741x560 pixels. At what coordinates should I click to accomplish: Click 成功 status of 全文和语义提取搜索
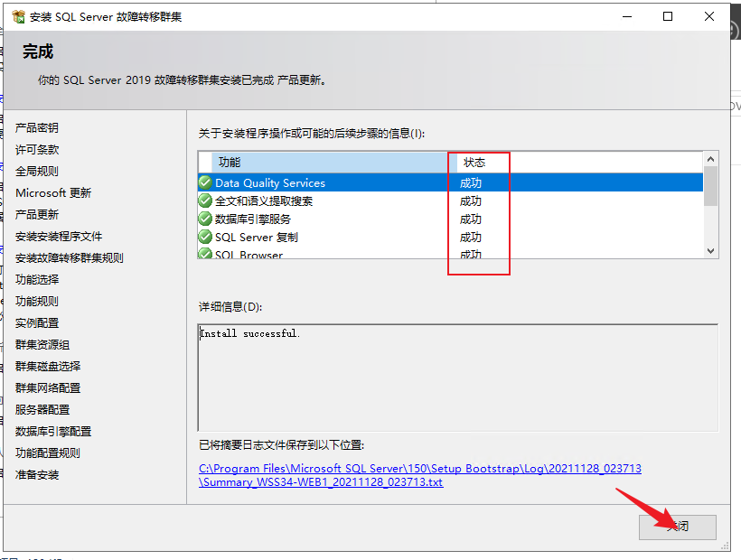(471, 201)
